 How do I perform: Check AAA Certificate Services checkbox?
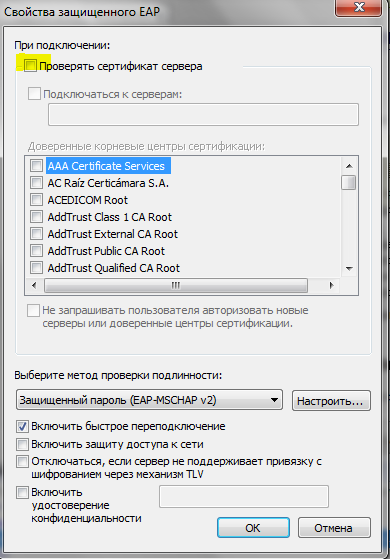click(36, 165)
